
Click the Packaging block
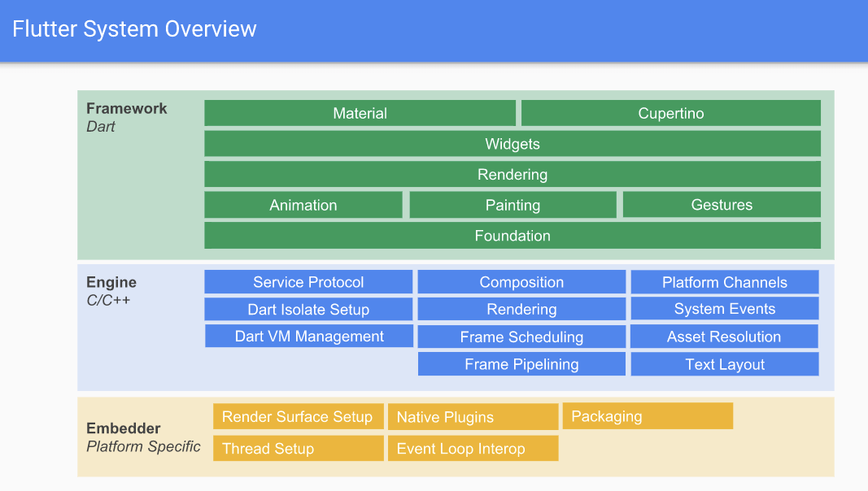click(x=648, y=415)
